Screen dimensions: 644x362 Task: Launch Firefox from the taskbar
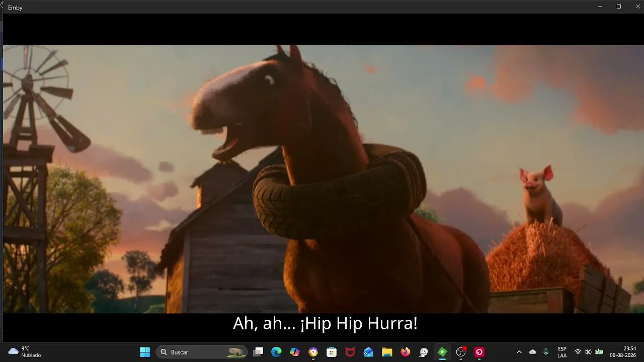[x=406, y=352]
